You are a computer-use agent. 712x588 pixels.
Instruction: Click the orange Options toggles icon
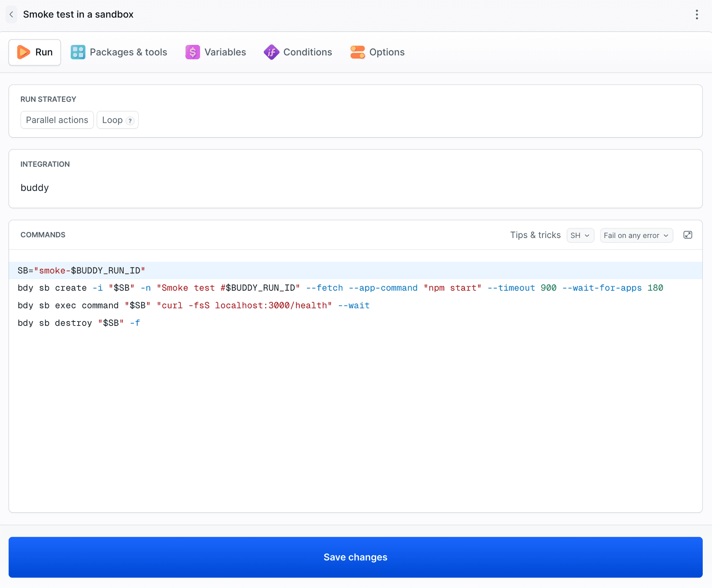coord(357,52)
